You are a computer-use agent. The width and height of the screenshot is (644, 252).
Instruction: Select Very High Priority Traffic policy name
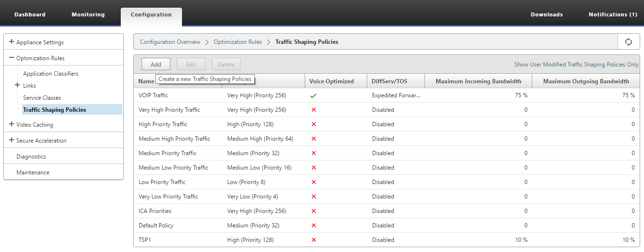point(169,110)
